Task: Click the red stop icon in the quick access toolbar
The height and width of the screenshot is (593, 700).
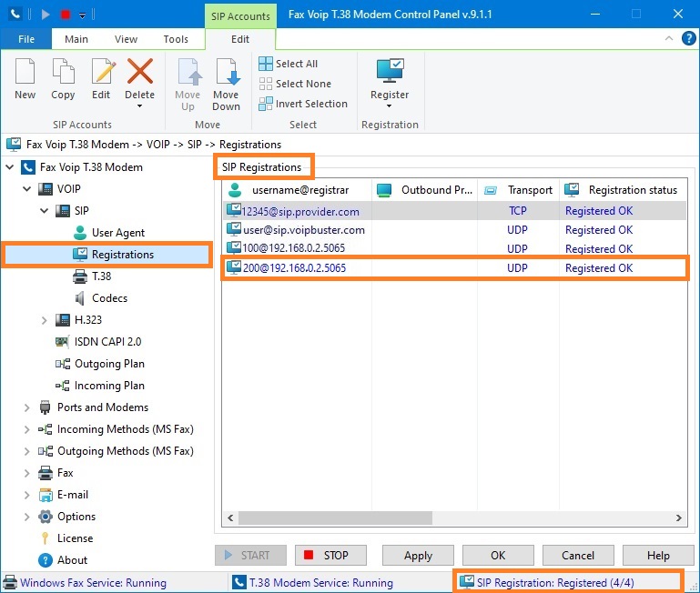Action: [x=66, y=15]
